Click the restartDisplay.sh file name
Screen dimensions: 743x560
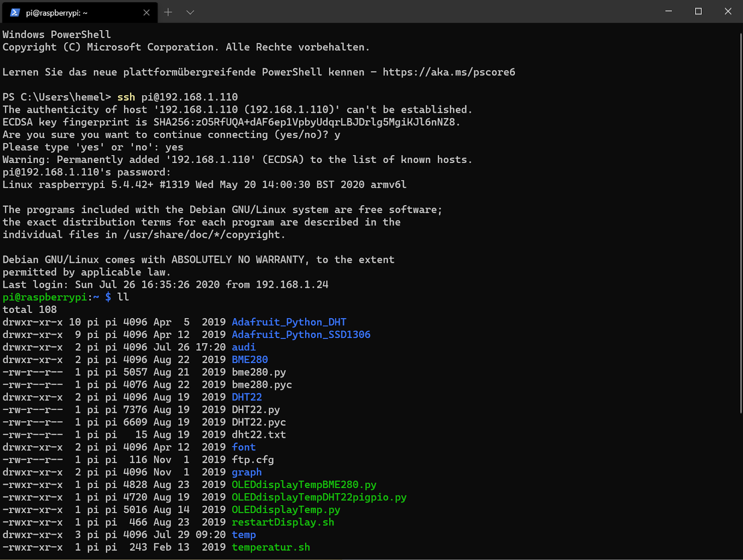[283, 523]
